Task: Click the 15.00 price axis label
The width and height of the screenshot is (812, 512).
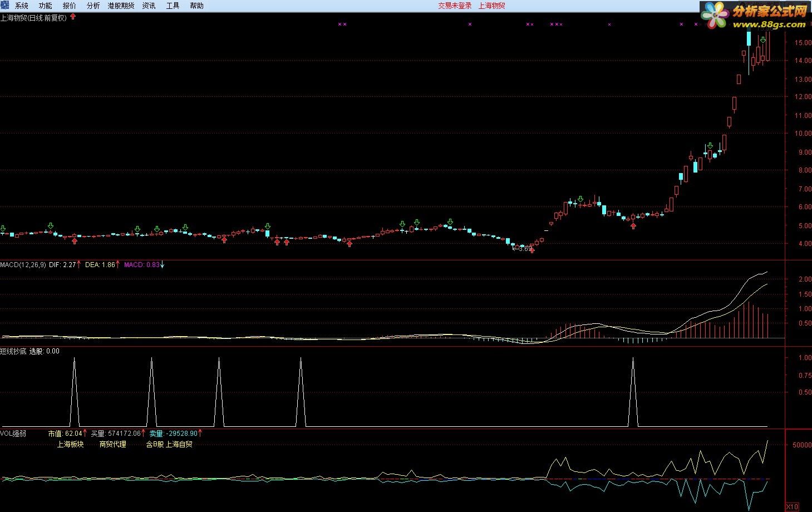Action: (x=803, y=42)
